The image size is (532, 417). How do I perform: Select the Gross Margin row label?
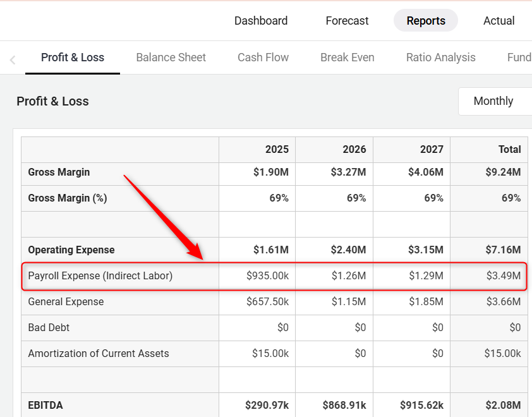click(59, 172)
